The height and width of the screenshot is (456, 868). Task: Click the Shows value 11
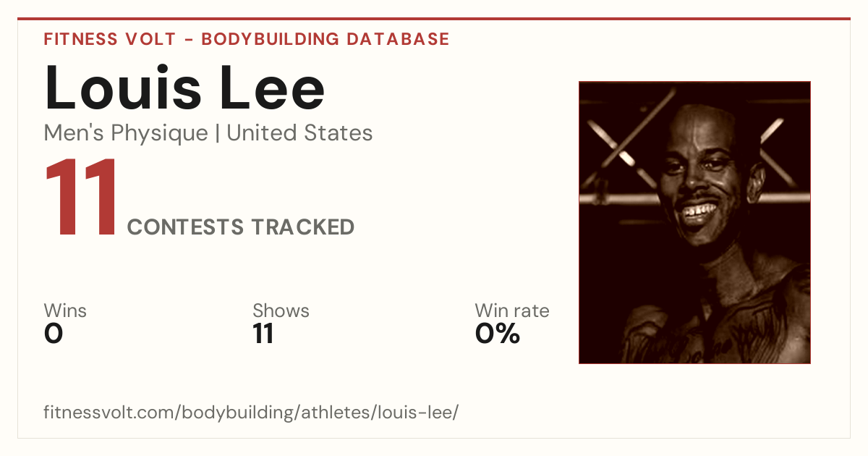coord(263,334)
